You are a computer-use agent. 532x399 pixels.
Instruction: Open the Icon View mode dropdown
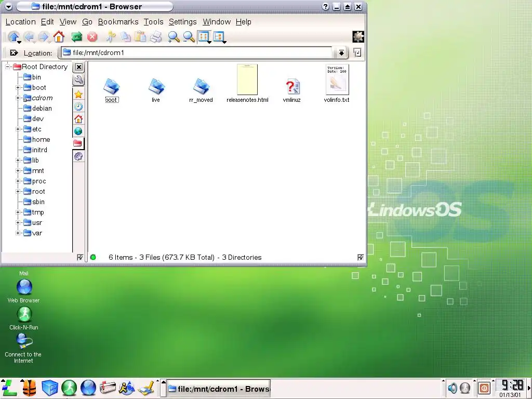click(204, 37)
